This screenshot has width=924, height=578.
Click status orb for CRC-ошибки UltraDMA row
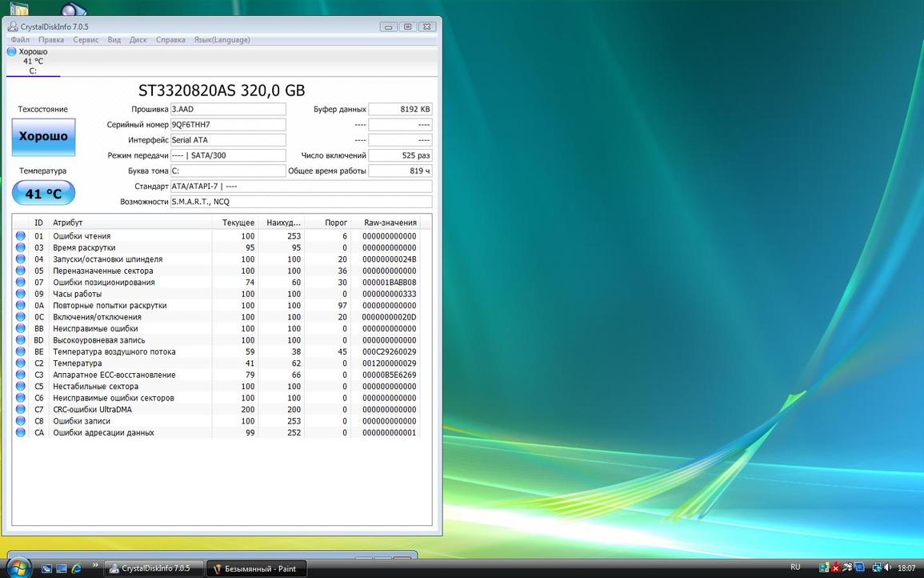(x=21, y=409)
